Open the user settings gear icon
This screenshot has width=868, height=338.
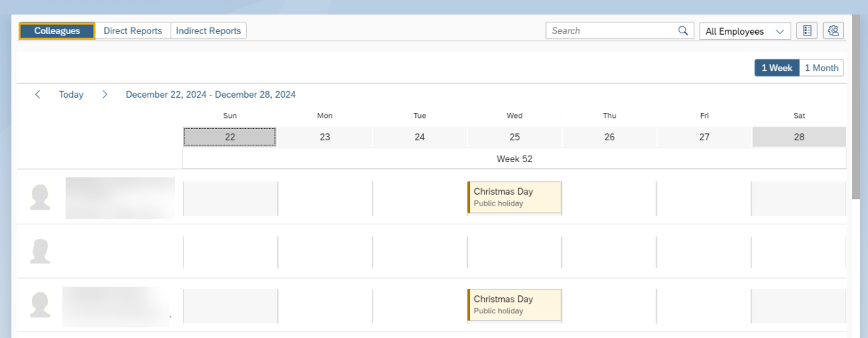833,31
